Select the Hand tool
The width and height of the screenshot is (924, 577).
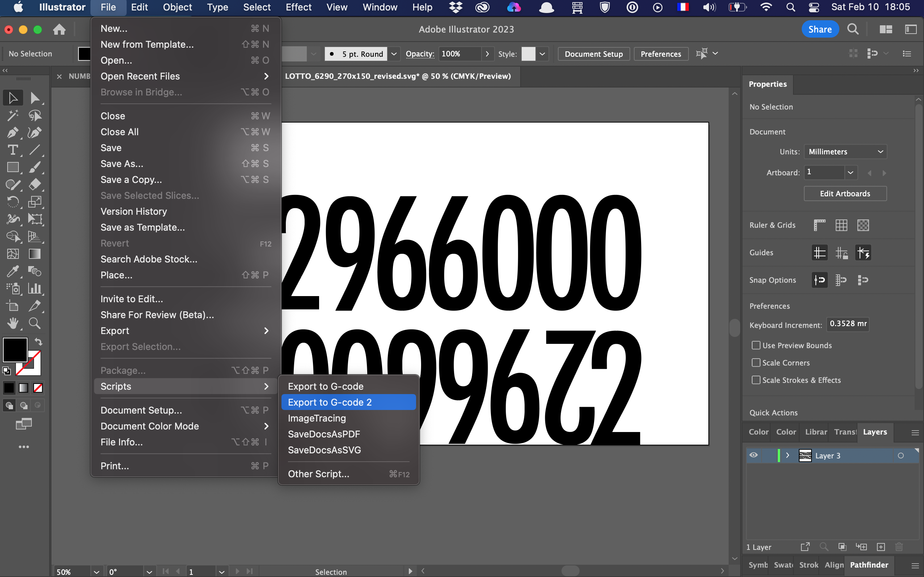tap(13, 323)
